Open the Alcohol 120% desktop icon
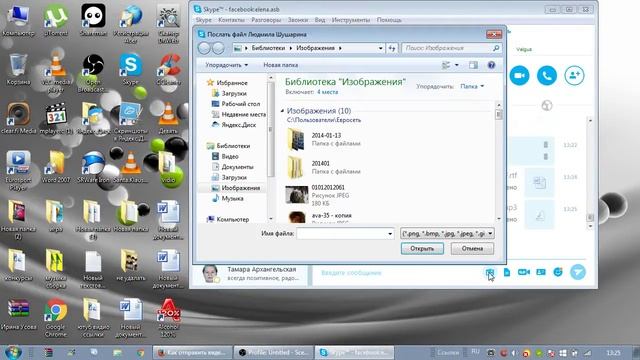This screenshot has width=640, height=360. pos(168,318)
